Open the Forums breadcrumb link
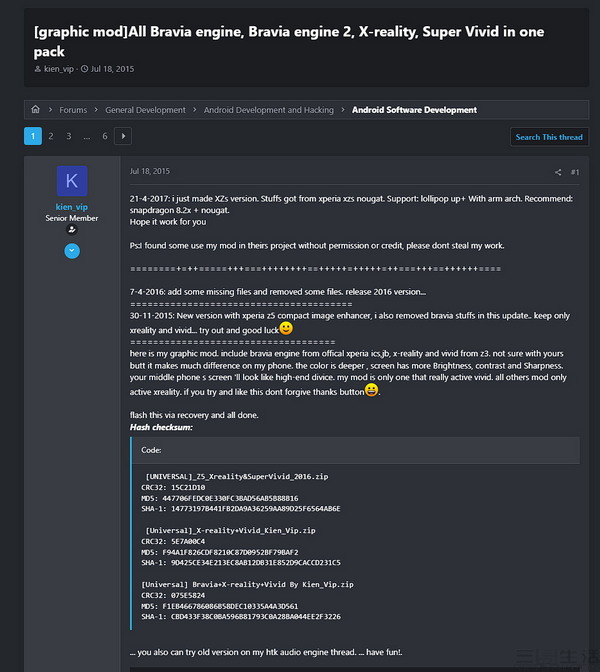Screen dimensions: 600x672 (73, 110)
